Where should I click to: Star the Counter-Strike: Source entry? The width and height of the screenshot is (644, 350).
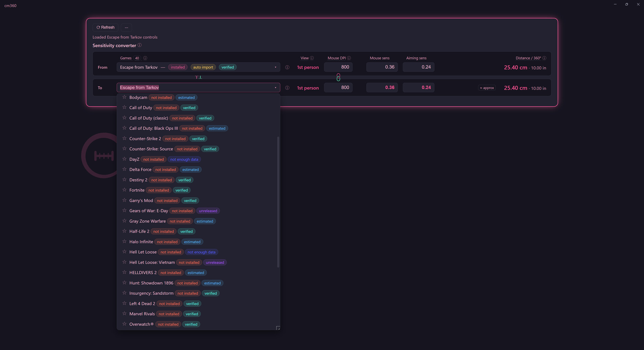(x=124, y=149)
